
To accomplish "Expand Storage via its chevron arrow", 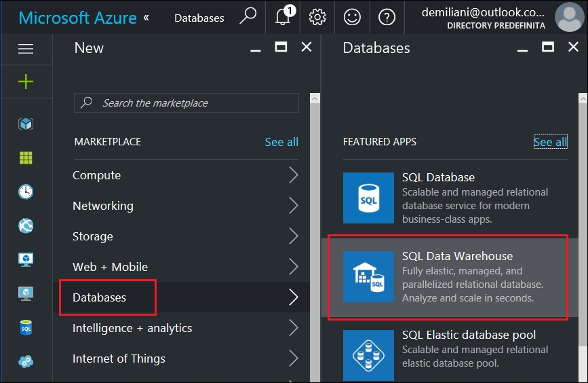I will (294, 236).
